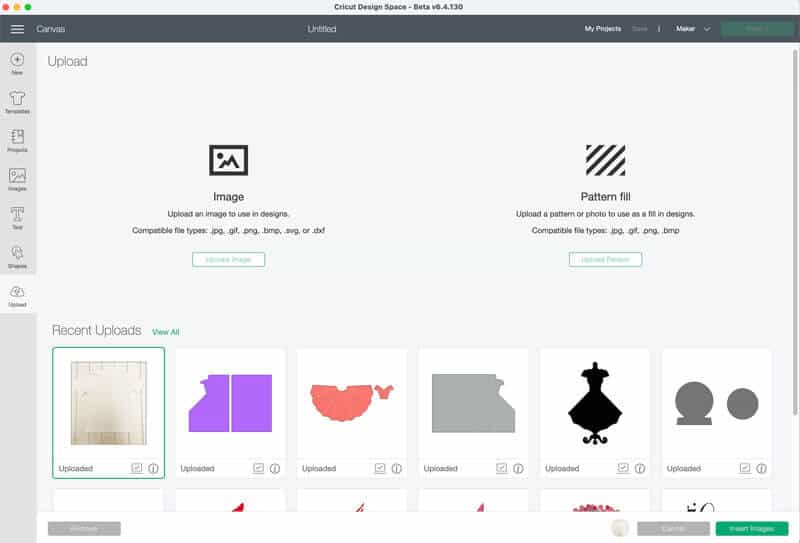The image size is (800, 543).
Task: Show info for the gray rectangle upload
Action: pyautogui.click(x=518, y=468)
